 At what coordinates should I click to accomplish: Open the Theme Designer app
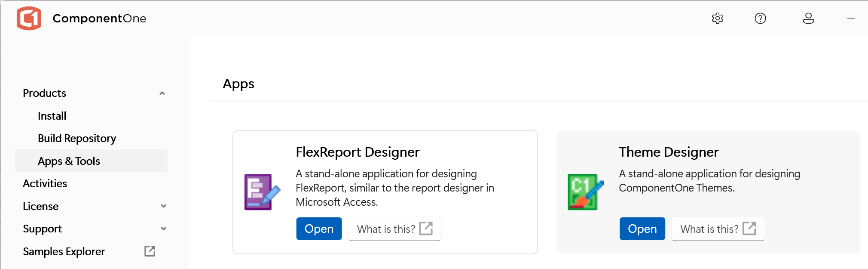point(642,229)
